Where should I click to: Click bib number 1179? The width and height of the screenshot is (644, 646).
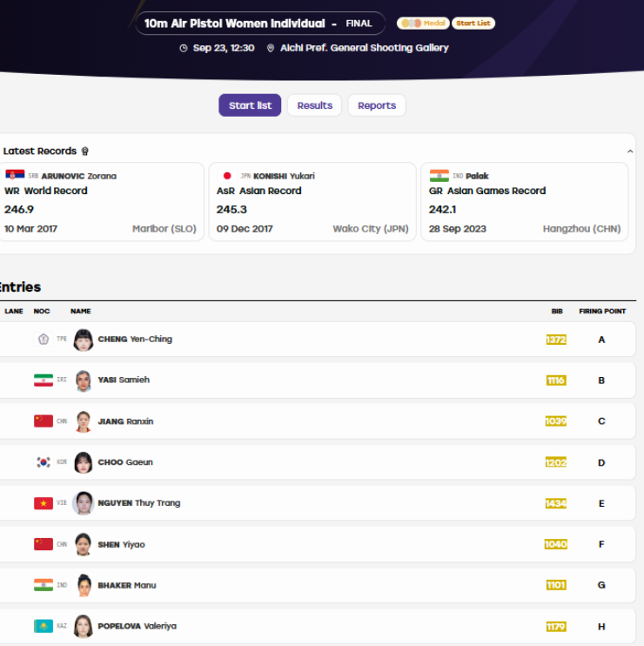[x=556, y=627]
